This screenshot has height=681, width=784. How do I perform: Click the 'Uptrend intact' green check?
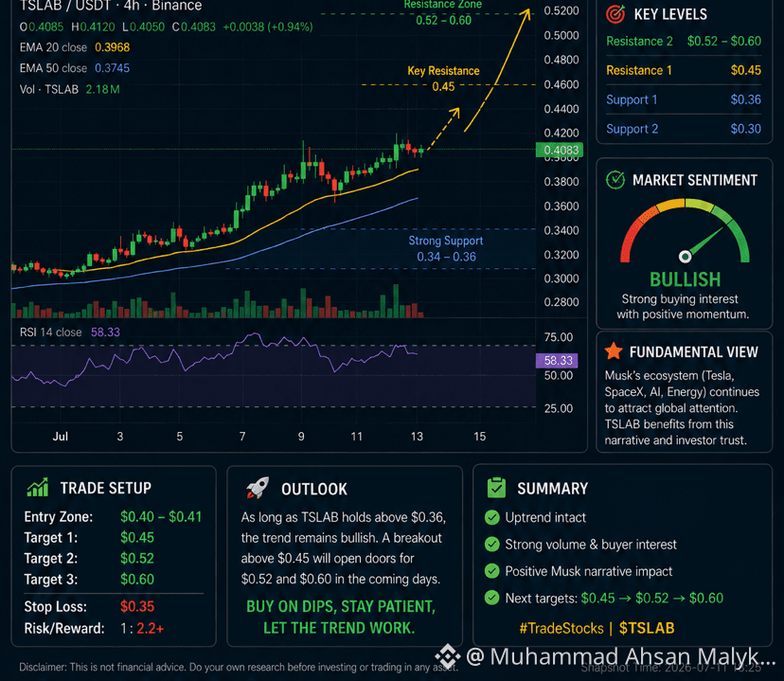point(492,517)
